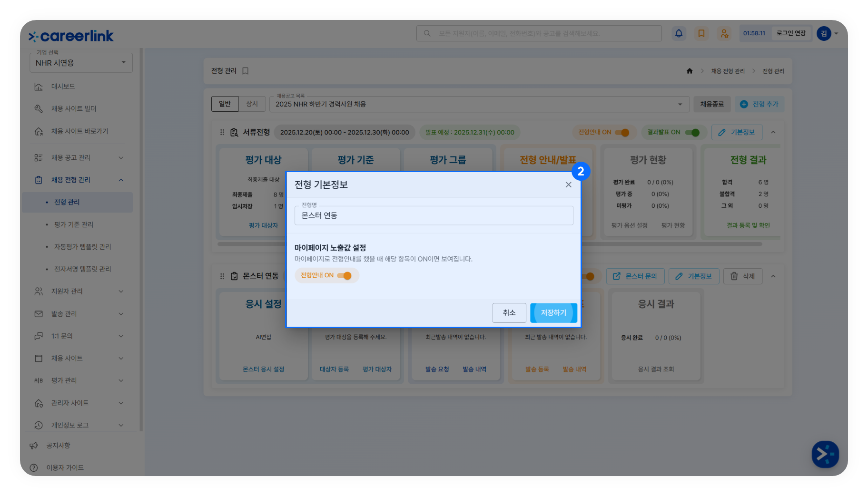Open the 기업 선택 company dropdown
This screenshot has height=496, width=868.
click(x=81, y=63)
